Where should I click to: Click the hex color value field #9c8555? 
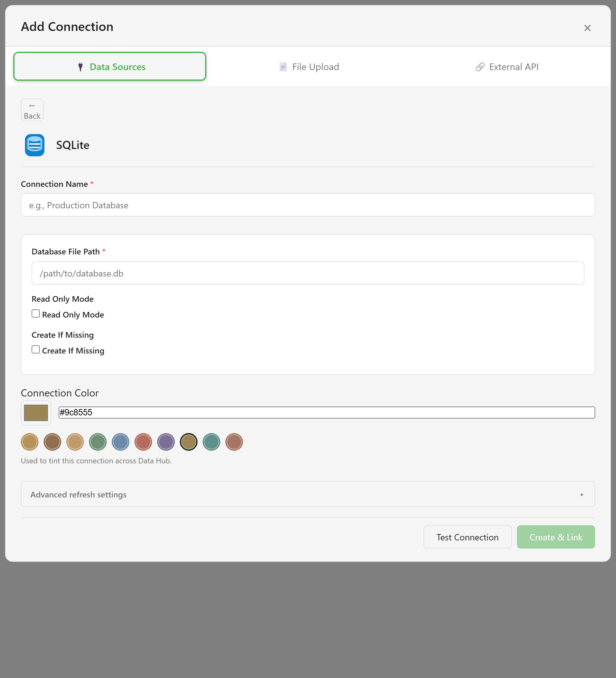coord(327,412)
